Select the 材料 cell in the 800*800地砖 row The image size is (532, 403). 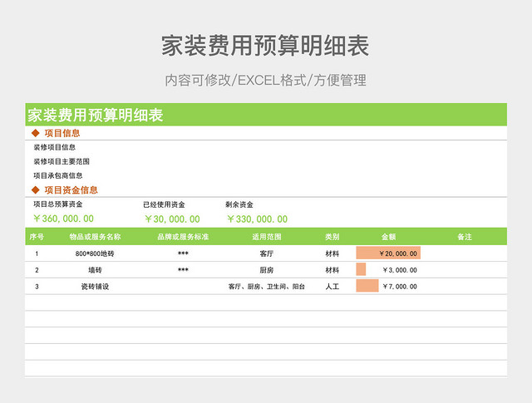[332, 253]
